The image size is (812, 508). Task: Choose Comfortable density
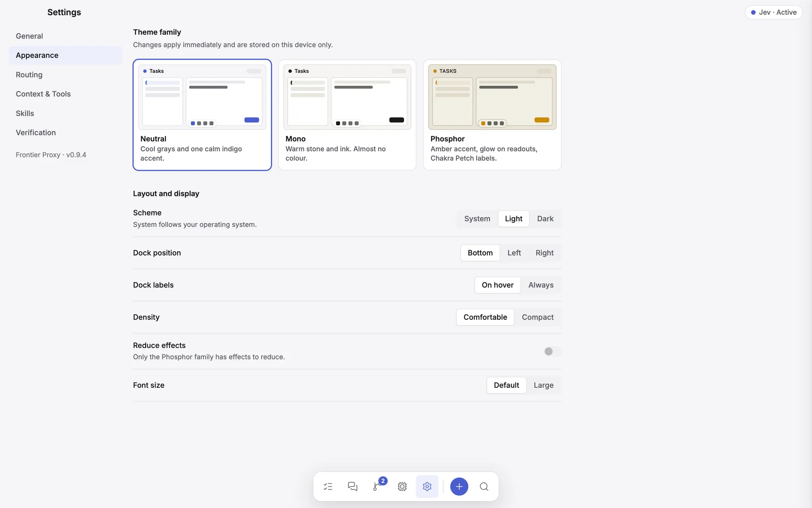(x=485, y=317)
